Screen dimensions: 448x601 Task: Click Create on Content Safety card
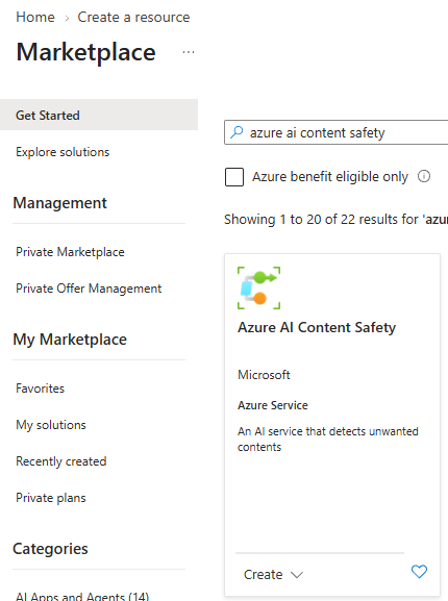[x=263, y=575]
